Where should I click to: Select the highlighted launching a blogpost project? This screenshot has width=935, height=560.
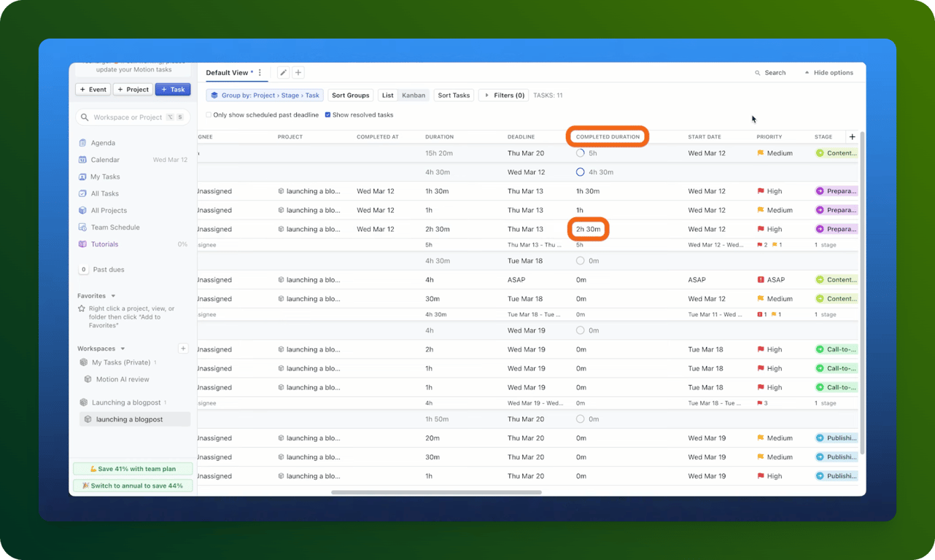click(x=135, y=419)
